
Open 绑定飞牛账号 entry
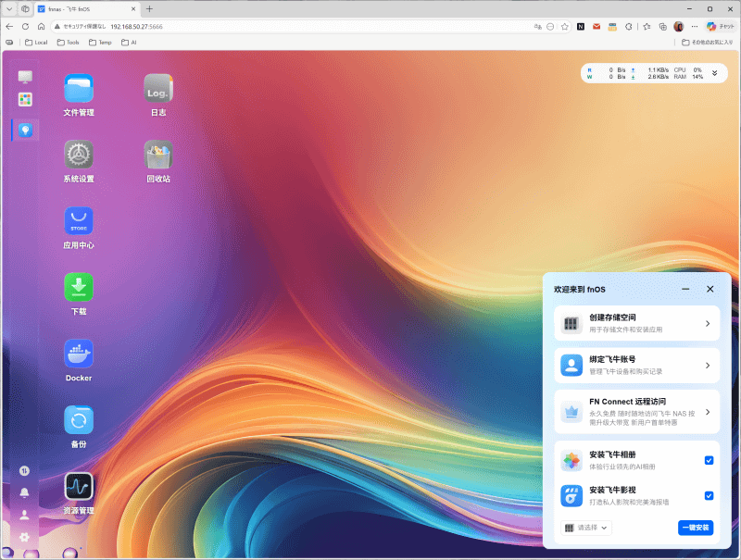636,365
